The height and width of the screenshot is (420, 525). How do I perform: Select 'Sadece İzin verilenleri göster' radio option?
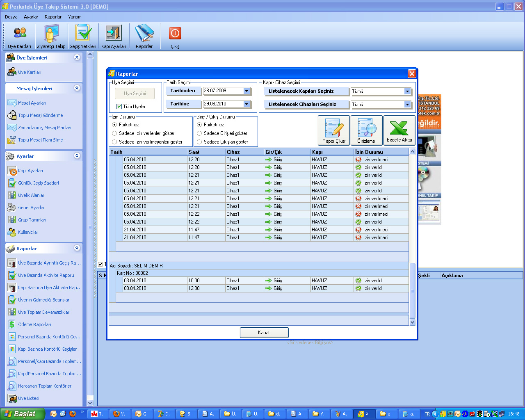(x=115, y=133)
